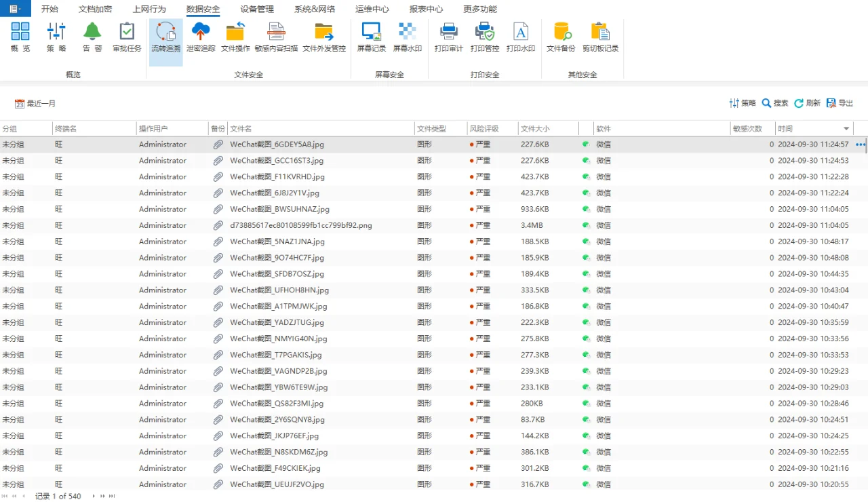Select file name WeChat截图_F11KVRHD.jpg
The height and width of the screenshot is (502, 868).
tap(277, 177)
